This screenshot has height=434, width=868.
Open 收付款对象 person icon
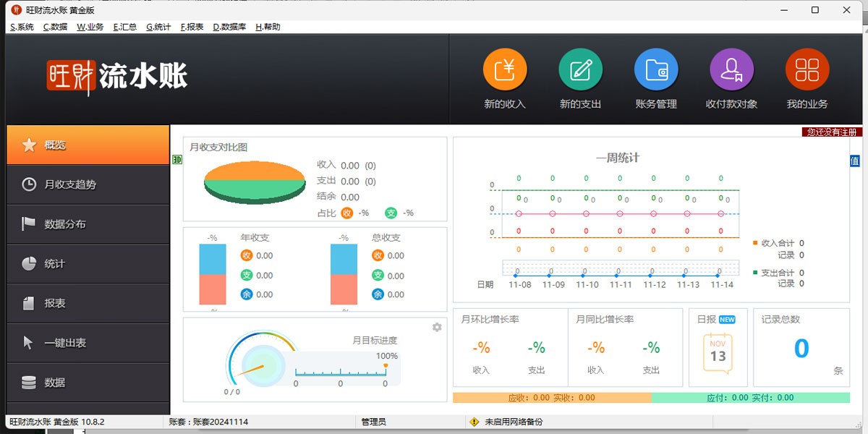732,70
